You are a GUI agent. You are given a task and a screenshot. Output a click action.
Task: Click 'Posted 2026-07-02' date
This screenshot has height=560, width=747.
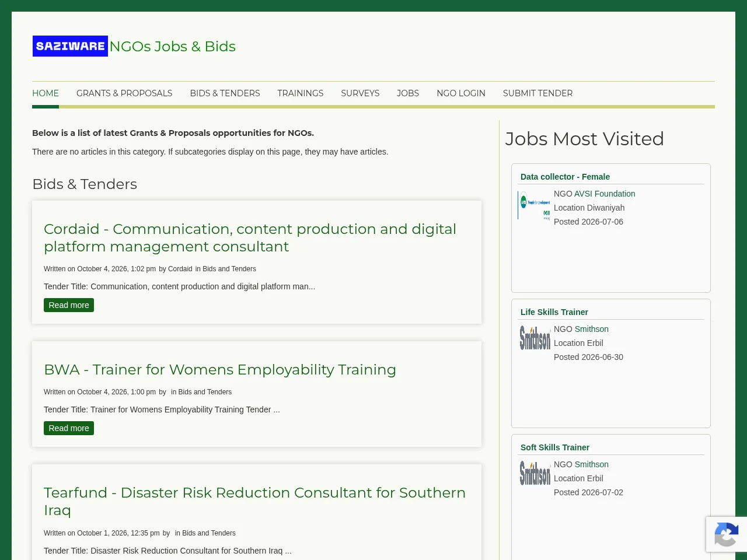click(x=588, y=492)
